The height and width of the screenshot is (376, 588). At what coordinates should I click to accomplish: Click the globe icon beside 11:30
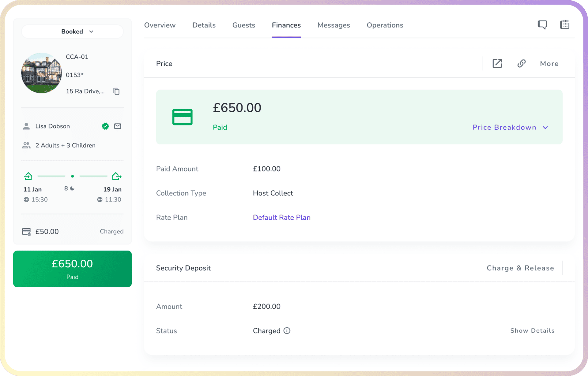coord(100,199)
